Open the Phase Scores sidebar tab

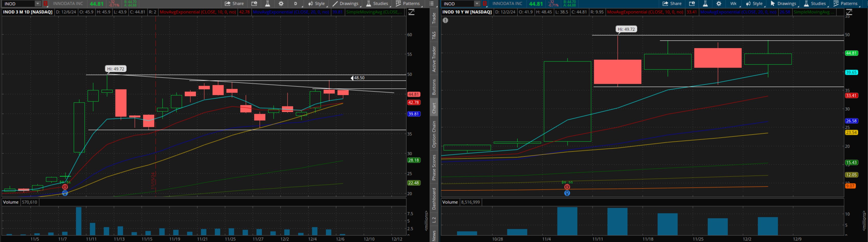pos(434,167)
